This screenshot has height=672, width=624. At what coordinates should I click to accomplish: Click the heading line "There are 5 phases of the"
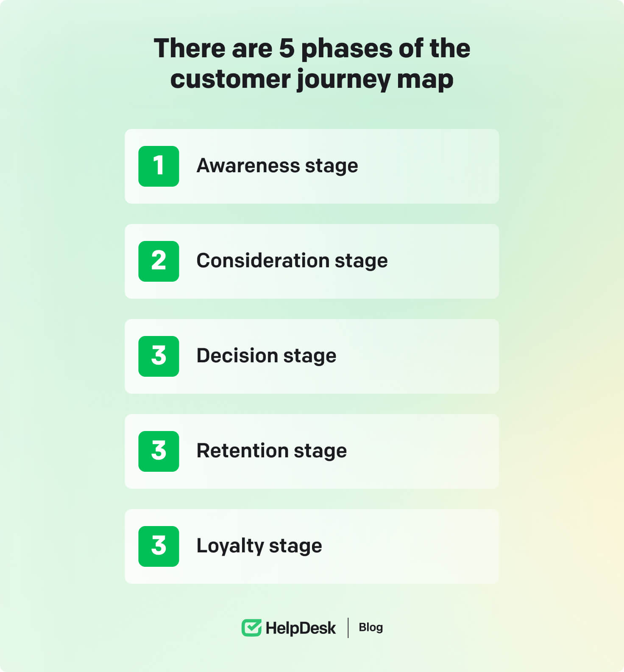312,48
